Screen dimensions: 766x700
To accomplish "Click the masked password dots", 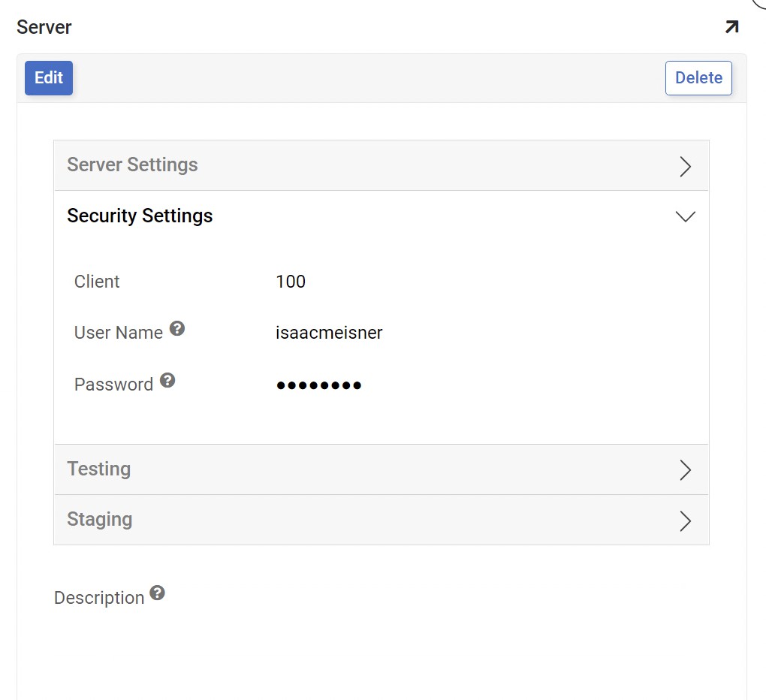I will 318,385.
